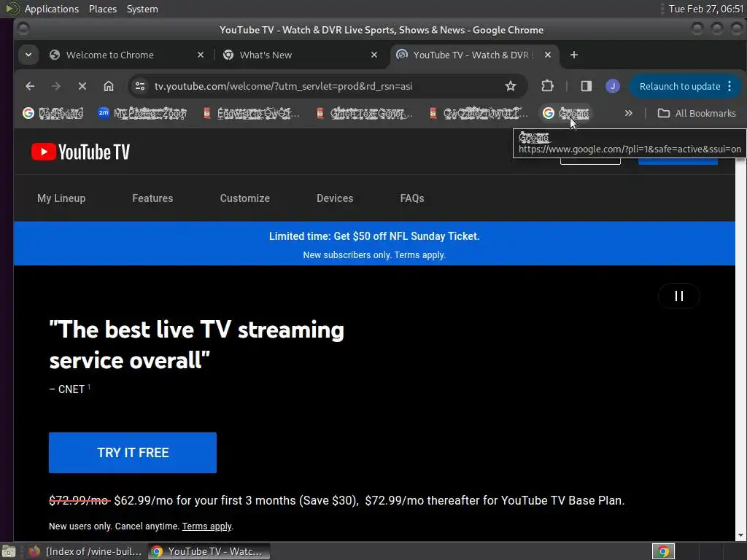Open the Extensions puzzle icon
The image size is (747, 560).
(x=547, y=86)
